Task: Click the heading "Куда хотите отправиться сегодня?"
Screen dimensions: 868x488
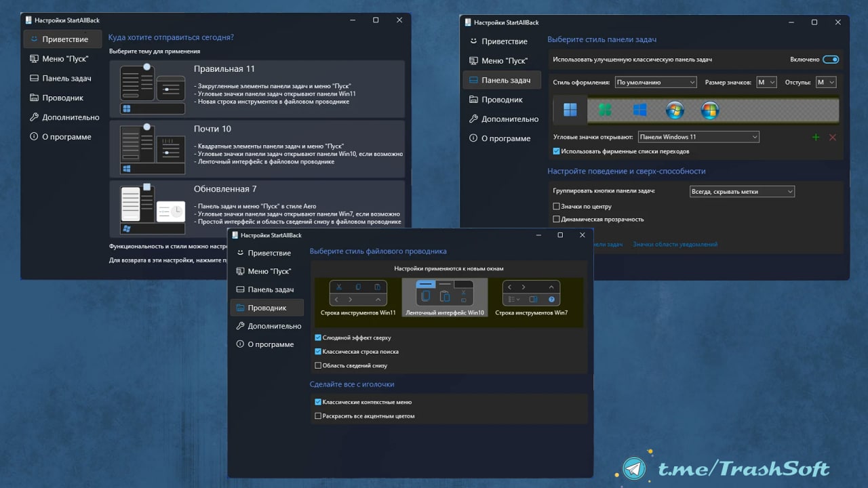Action: (x=171, y=37)
